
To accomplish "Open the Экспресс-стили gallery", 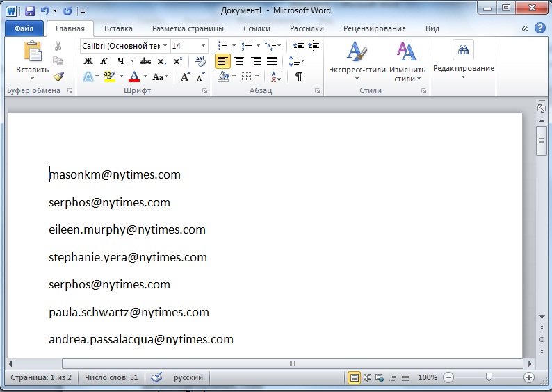I will pyautogui.click(x=357, y=60).
